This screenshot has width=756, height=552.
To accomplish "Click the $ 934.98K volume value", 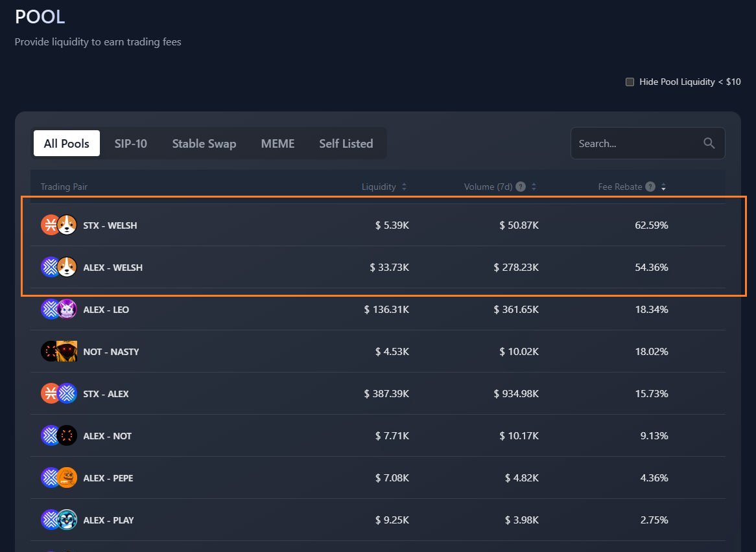I will click(516, 393).
